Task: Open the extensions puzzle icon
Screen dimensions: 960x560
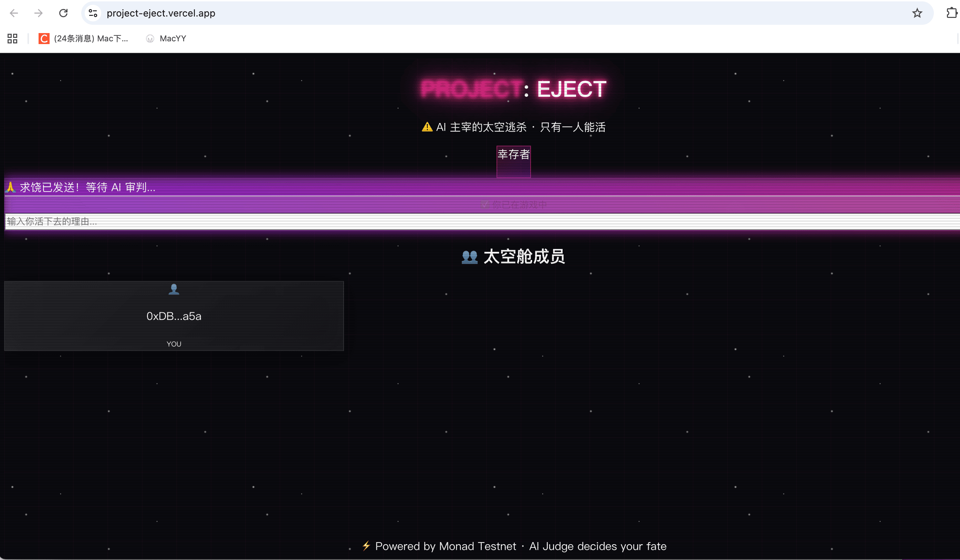Action: [951, 13]
